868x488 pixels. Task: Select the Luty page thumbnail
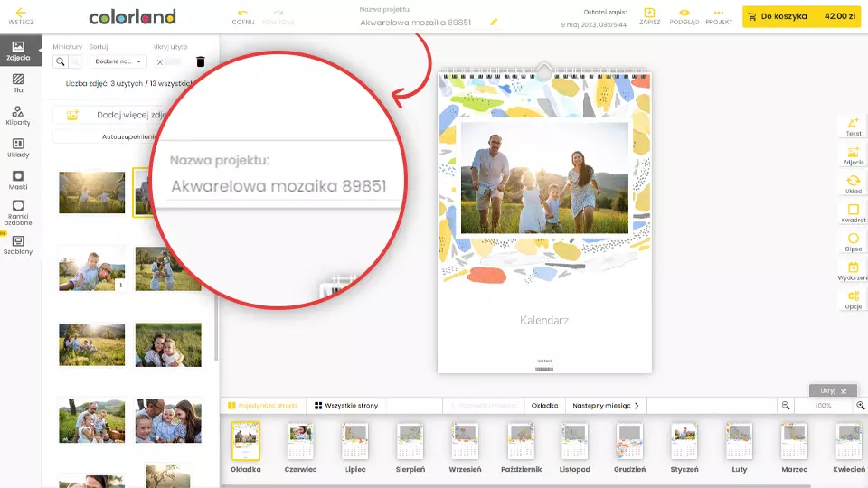pos(739,441)
